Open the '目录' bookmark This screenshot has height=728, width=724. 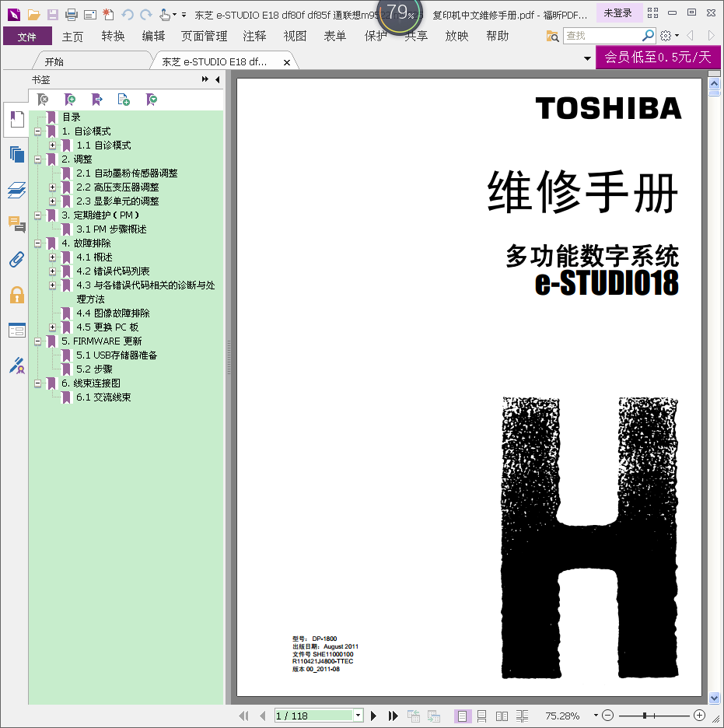pos(72,117)
